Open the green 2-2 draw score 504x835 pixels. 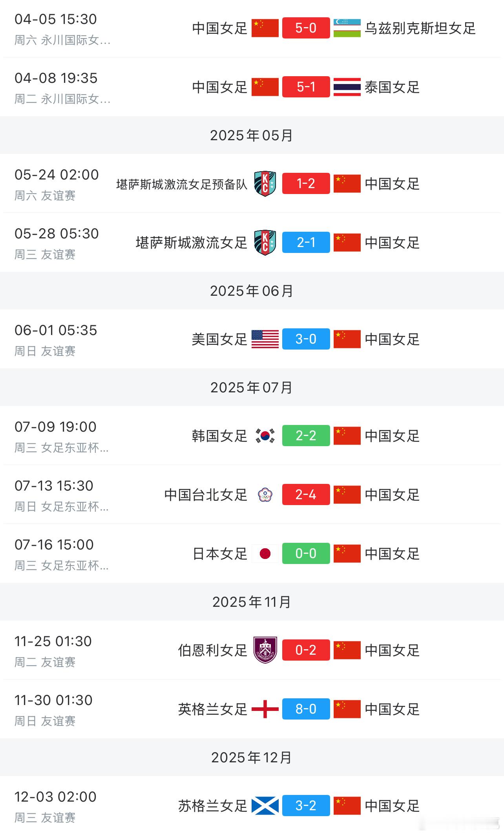306,436
